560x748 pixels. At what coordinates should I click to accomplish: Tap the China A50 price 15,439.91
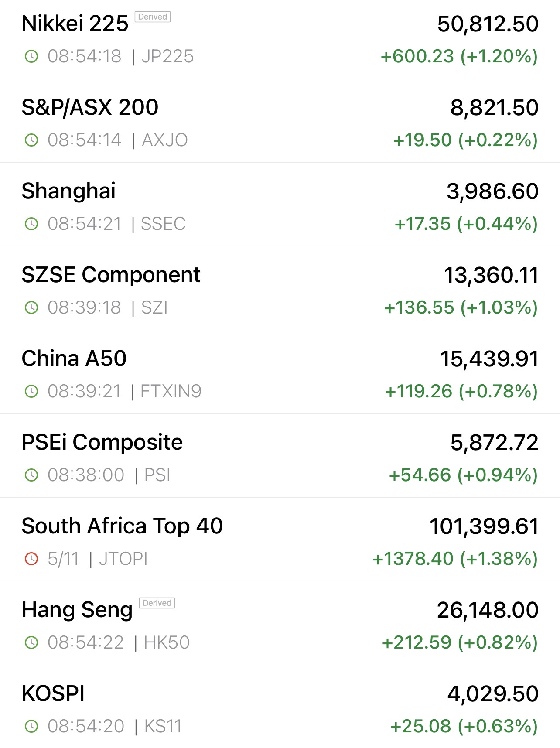489,359
